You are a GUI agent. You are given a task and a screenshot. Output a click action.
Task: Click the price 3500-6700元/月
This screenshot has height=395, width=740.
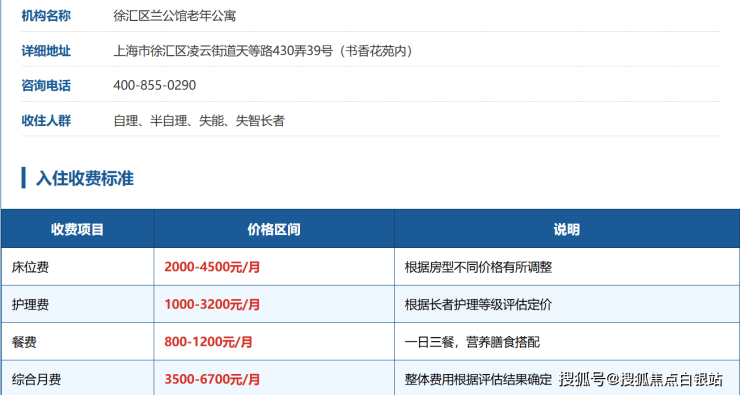(212, 379)
